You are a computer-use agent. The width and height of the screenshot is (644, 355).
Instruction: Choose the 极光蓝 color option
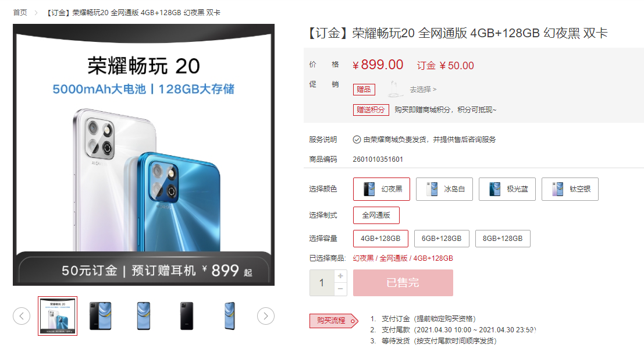coord(507,189)
